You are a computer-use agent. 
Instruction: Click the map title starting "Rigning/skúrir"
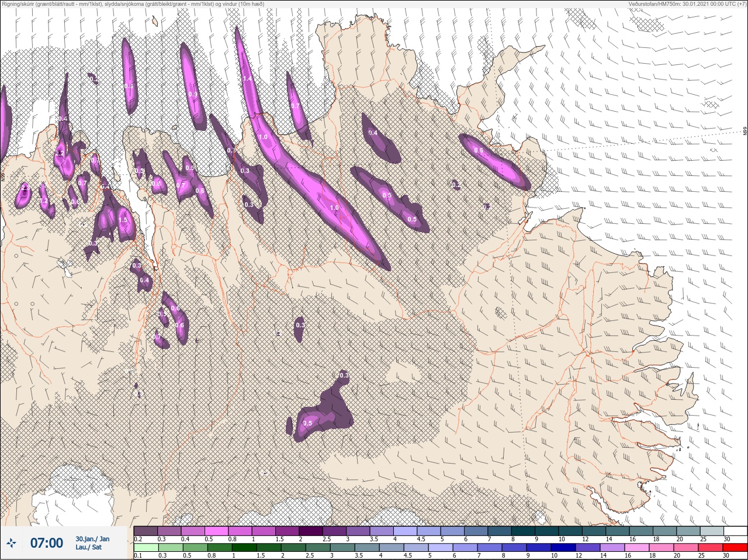tap(133, 4)
